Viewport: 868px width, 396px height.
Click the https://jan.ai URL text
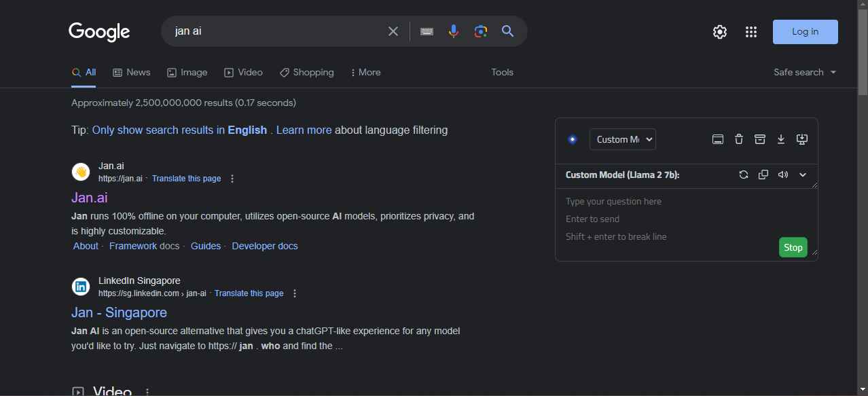coord(120,179)
